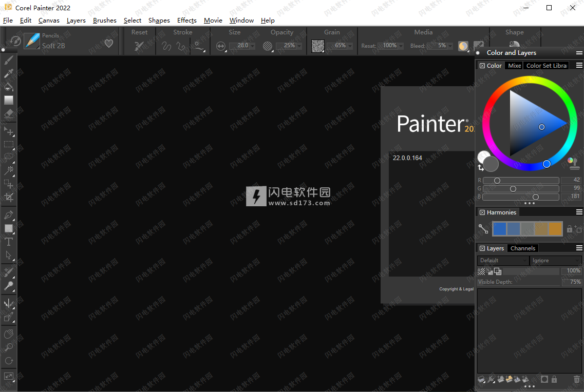584x392 pixels.
Task: Open the Canvas menu
Action: 49,21
